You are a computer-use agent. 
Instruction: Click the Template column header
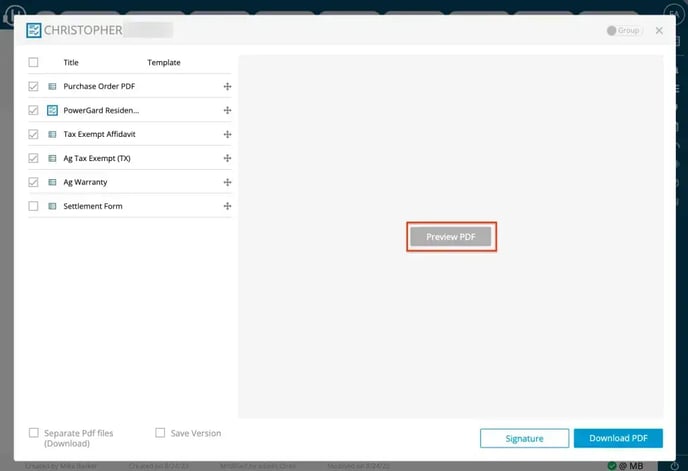[164, 62]
